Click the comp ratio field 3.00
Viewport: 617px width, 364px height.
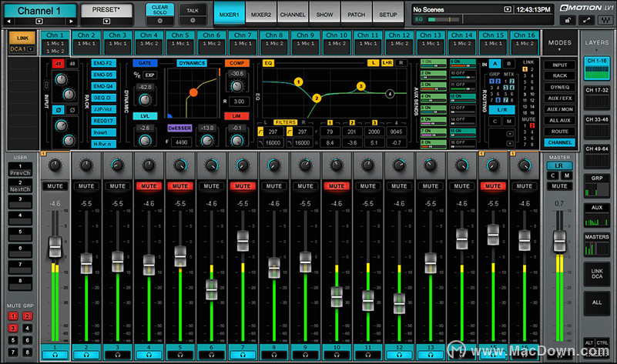(x=239, y=102)
